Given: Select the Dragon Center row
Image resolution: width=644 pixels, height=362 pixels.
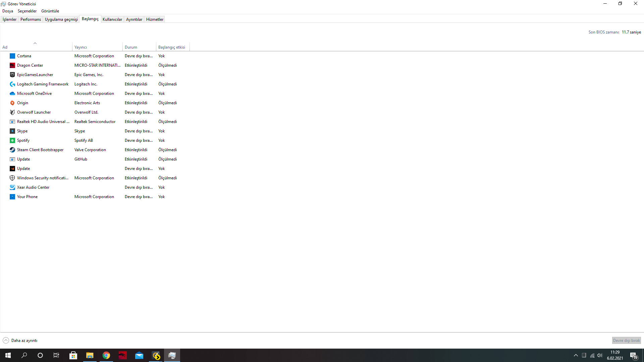Looking at the screenshot, I should [95, 65].
